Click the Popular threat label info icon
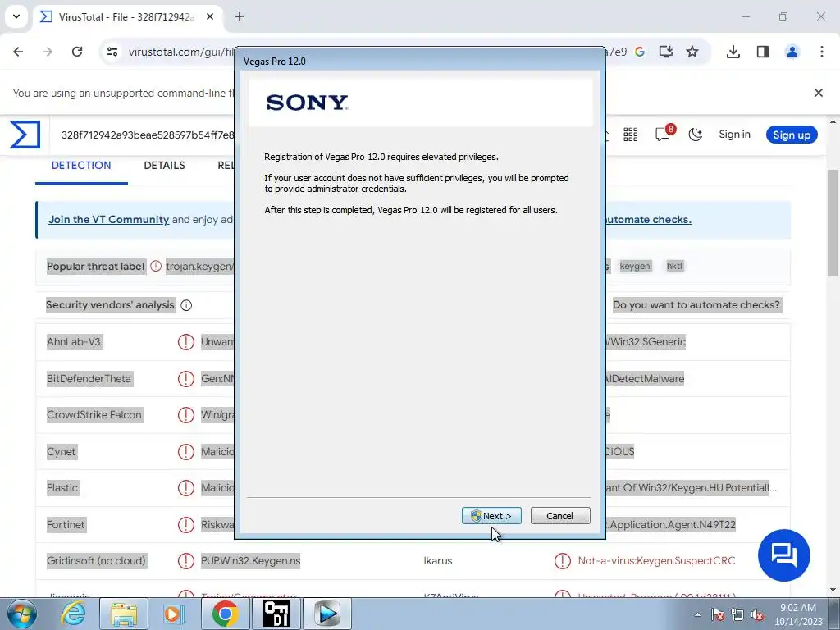 click(156, 266)
